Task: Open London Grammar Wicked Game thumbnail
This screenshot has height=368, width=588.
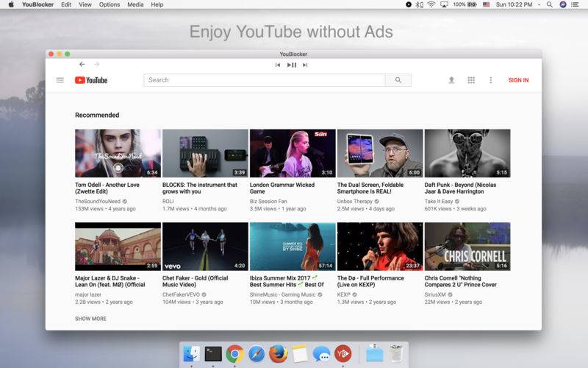Action: [x=293, y=153]
